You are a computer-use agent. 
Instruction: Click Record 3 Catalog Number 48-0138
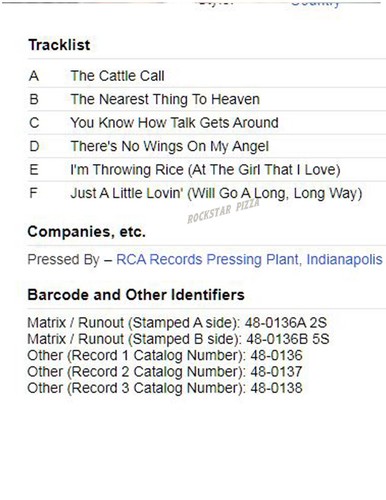[165, 388]
